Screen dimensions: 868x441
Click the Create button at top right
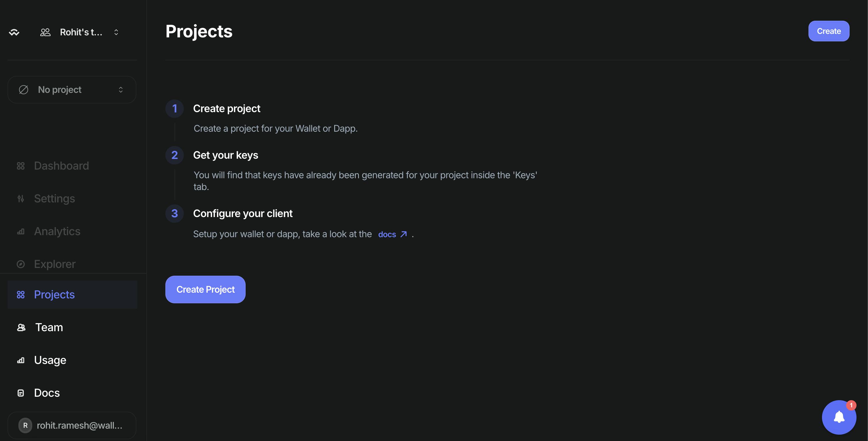pyautogui.click(x=829, y=31)
